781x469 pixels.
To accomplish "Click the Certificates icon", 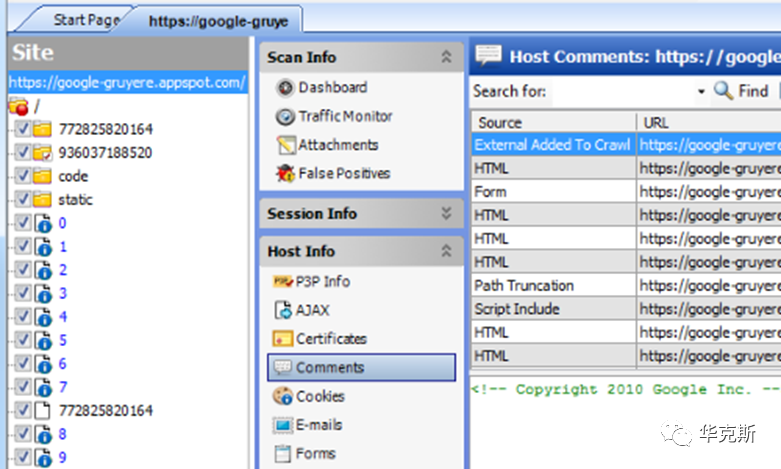I will (x=281, y=339).
